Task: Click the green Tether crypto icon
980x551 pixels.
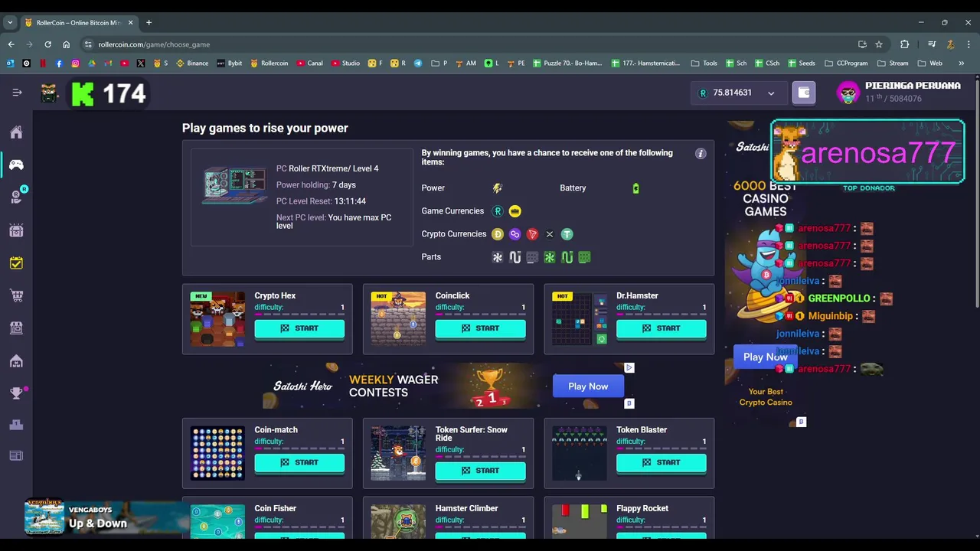Action: tap(567, 234)
